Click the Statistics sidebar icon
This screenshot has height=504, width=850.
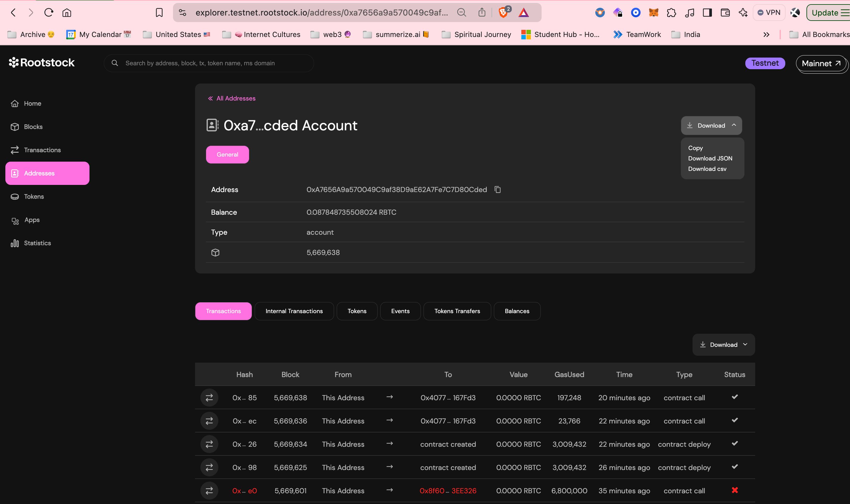point(16,244)
